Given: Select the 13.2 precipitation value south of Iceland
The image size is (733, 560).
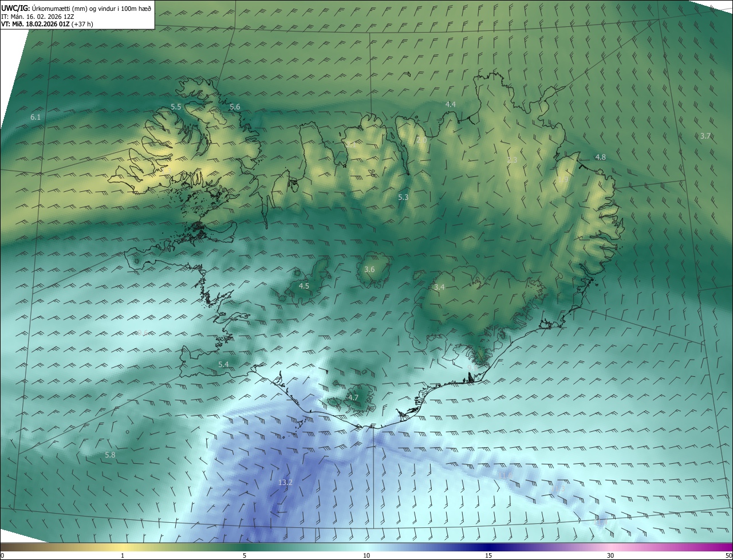Looking at the screenshot, I should [285, 483].
